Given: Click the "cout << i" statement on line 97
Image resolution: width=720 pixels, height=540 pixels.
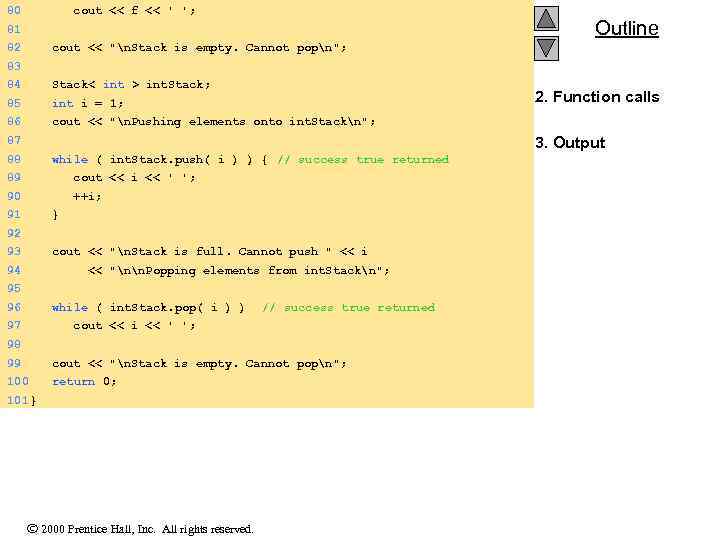Looking at the screenshot, I should 134,326.
